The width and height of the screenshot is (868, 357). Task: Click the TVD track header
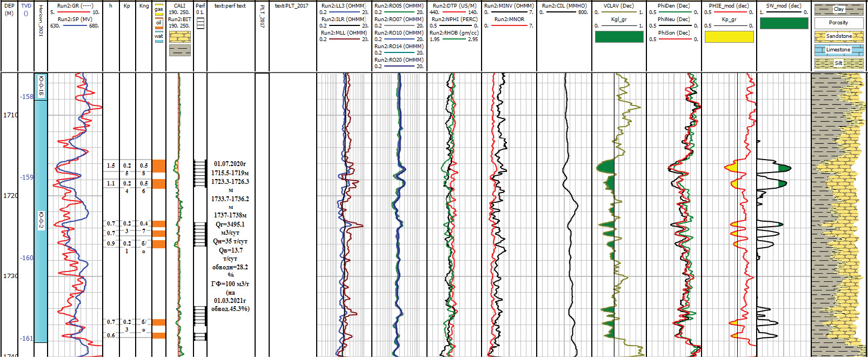(26, 9)
